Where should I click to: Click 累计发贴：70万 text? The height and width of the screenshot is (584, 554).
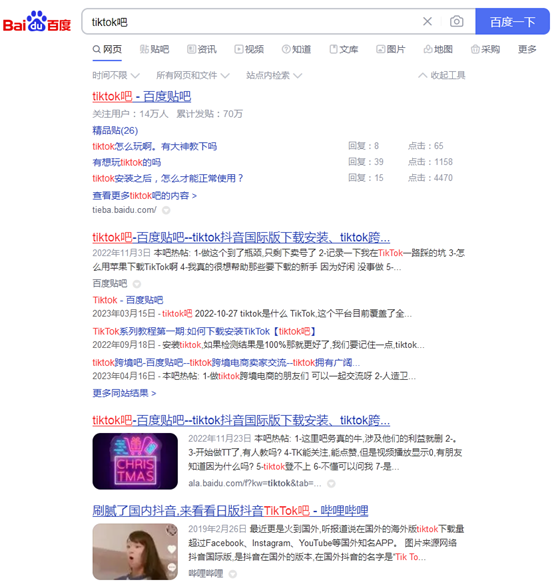point(209,114)
